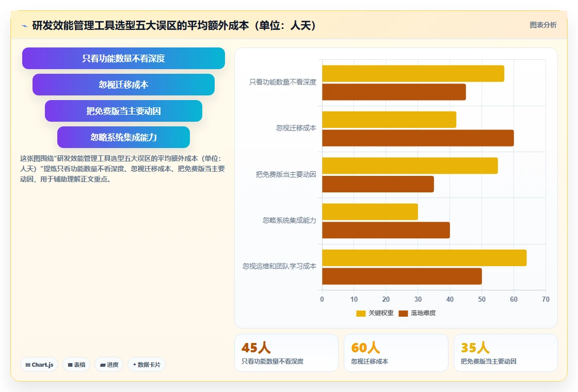
Task: Click the Chart.js tag chip
Action: (x=39, y=365)
